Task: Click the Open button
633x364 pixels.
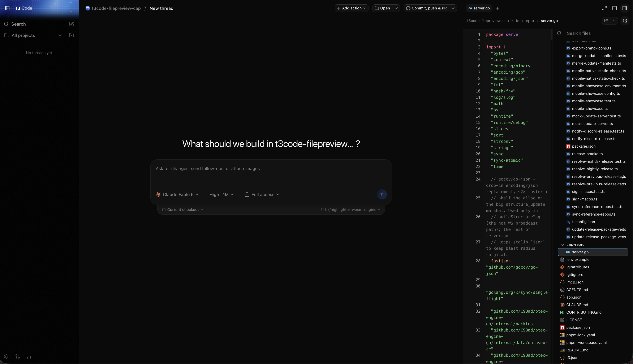Action: [383, 8]
